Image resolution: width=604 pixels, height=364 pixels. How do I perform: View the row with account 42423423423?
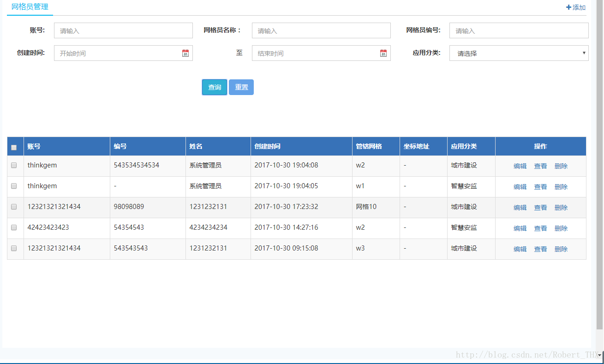[x=540, y=228]
